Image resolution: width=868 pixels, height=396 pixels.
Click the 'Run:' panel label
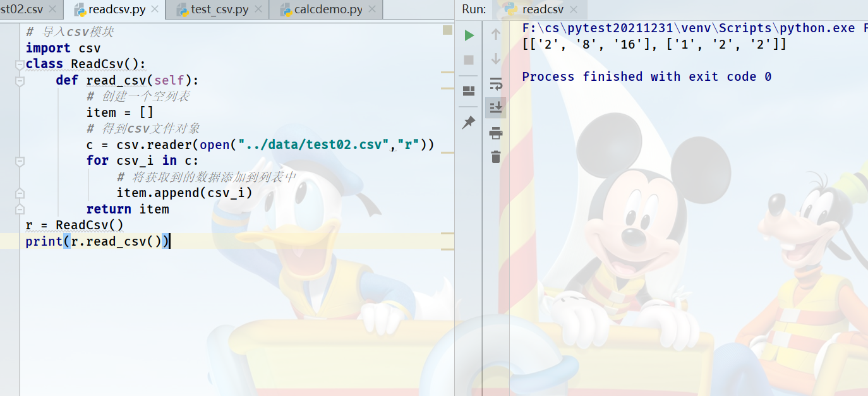click(x=474, y=9)
